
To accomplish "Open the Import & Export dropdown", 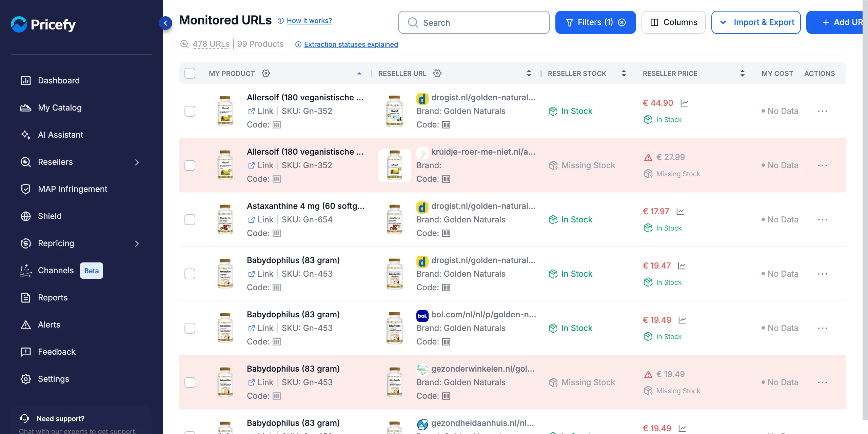I will pyautogui.click(x=756, y=22).
